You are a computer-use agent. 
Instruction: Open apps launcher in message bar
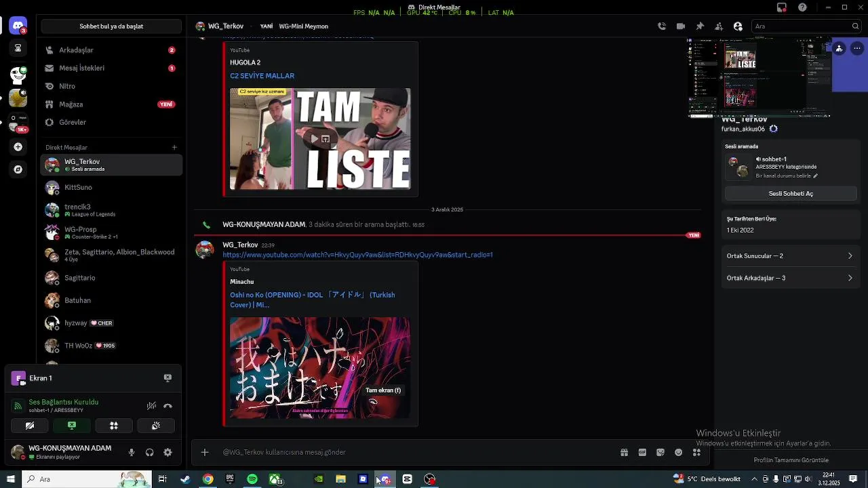(696, 452)
